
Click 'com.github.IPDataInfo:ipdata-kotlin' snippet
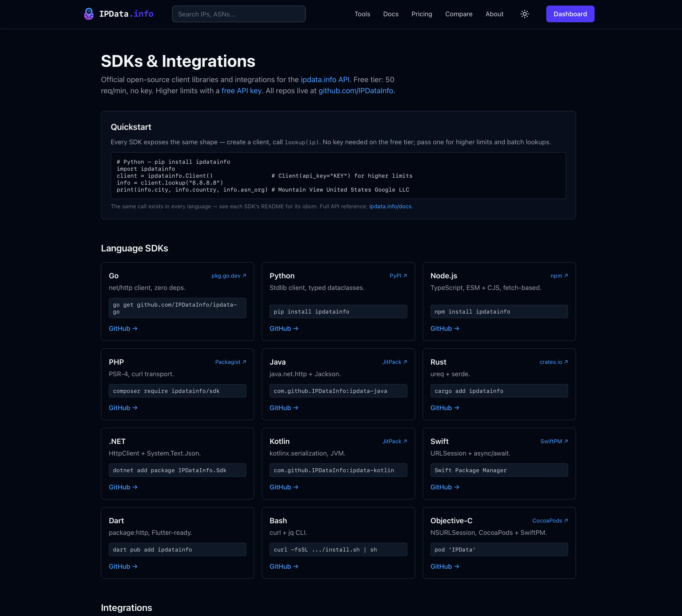pyautogui.click(x=338, y=470)
